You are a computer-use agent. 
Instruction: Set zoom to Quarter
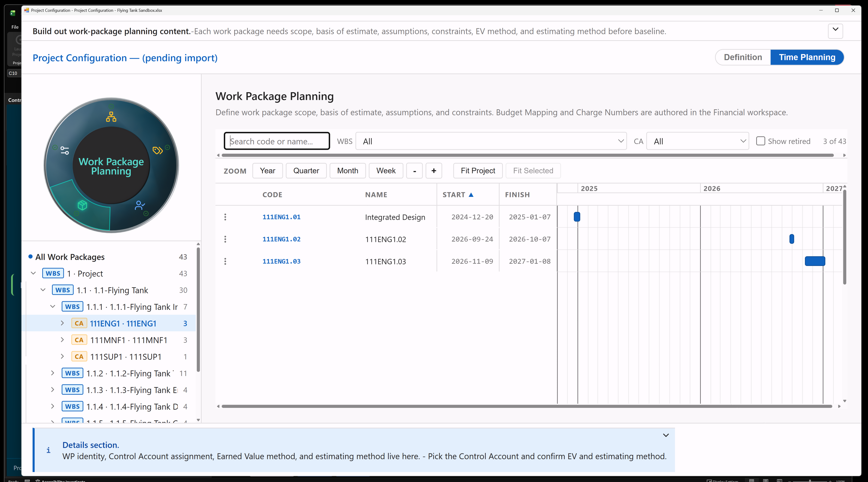pos(306,171)
